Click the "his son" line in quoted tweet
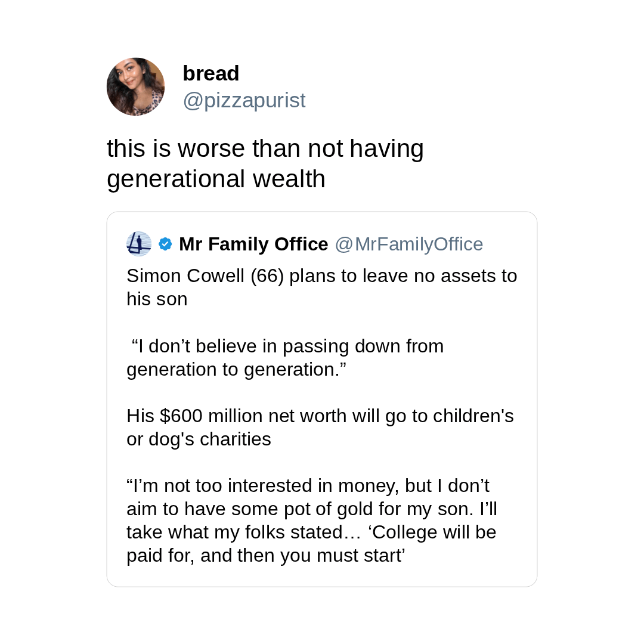The width and height of the screenshot is (644, 644). [x=157, y=299]
